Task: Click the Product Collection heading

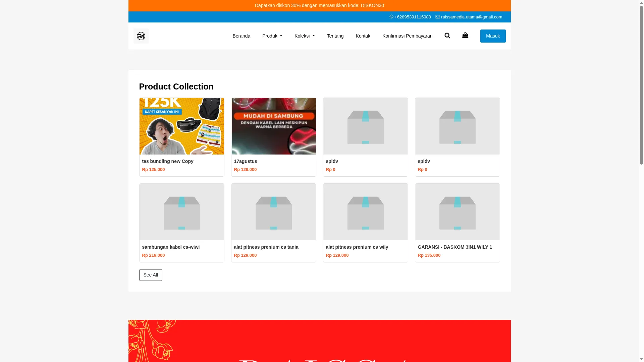Action: click(x=176, y=86)
